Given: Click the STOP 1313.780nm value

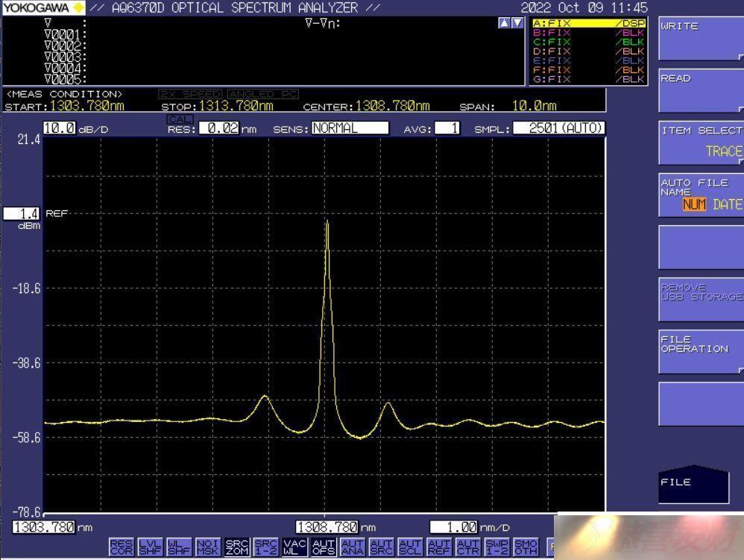Looking at the screenshot, I should click(x=236, y=106).
